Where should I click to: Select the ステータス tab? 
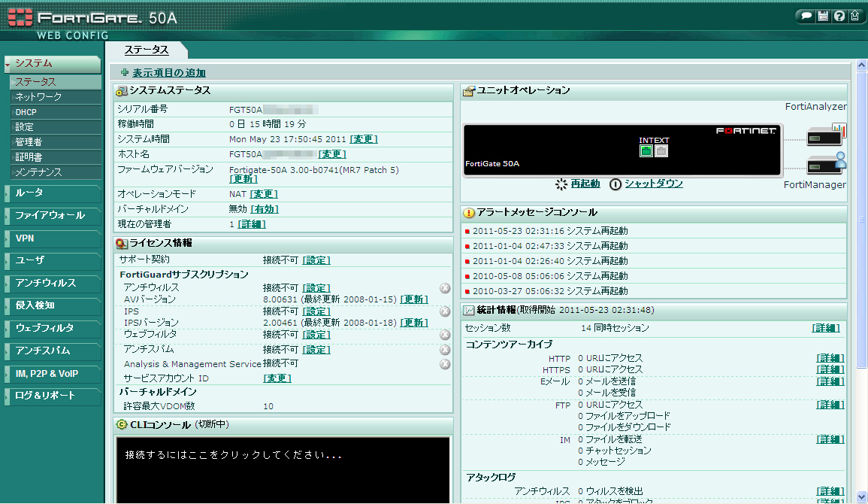coord(146,50)
